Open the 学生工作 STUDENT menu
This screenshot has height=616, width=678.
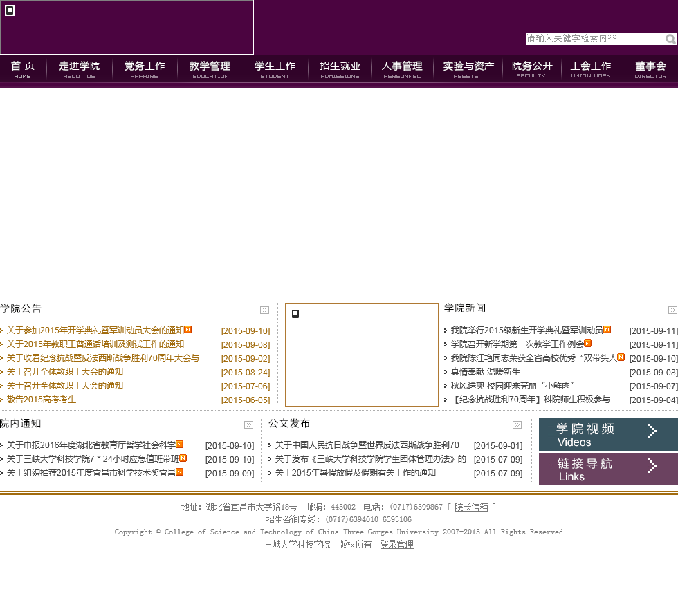[275, 69]
